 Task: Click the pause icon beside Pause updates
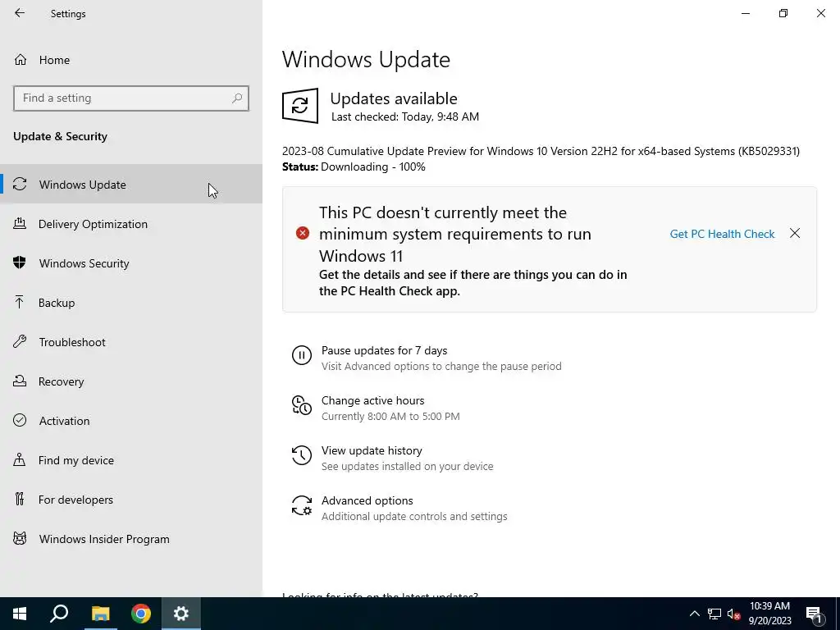302,355
